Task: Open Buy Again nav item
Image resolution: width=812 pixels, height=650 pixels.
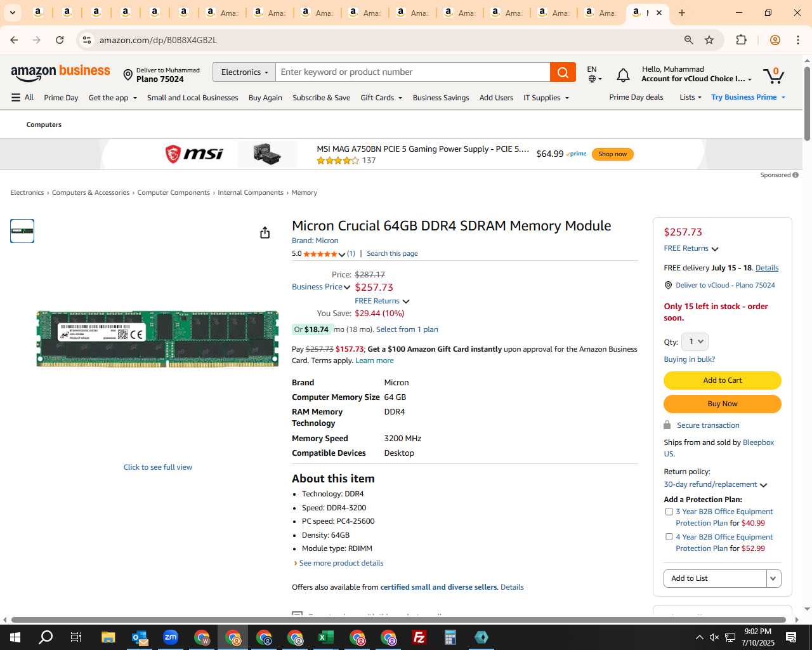Action: 265,98
